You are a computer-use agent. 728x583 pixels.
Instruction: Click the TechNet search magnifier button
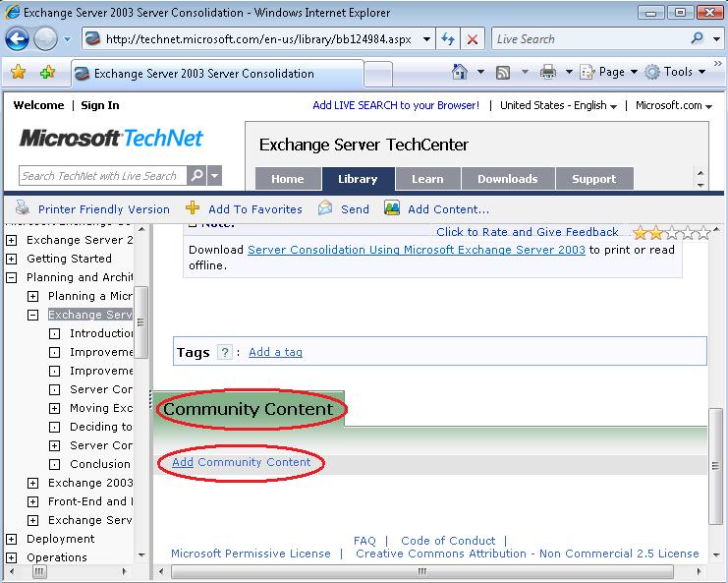point(196,176)
